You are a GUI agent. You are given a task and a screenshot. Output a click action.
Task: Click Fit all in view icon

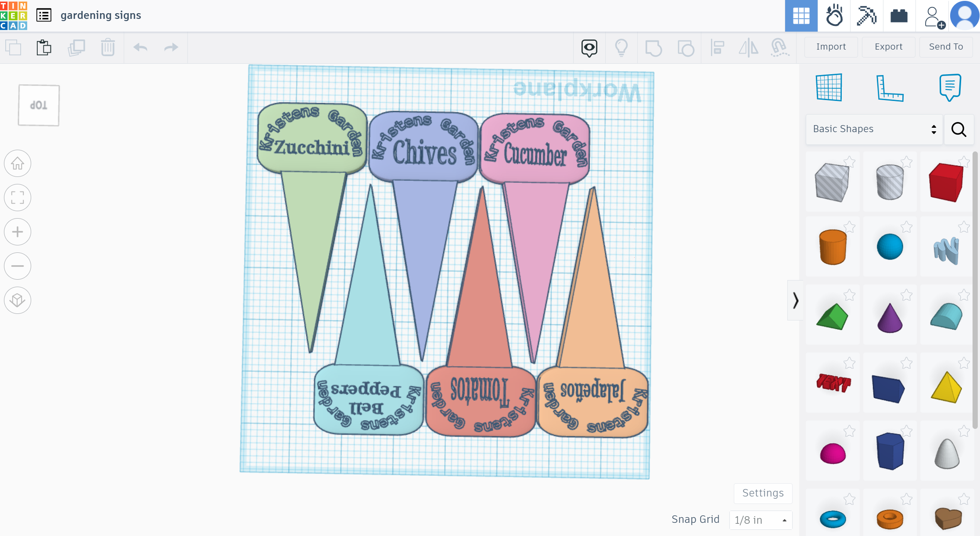(18, 198)
